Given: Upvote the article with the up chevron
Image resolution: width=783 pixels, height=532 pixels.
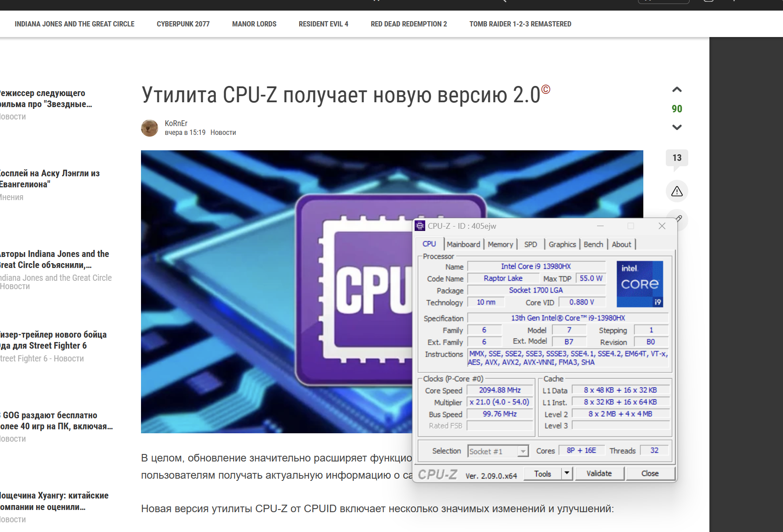Looking at the screenshot, I should pos(677,90).
